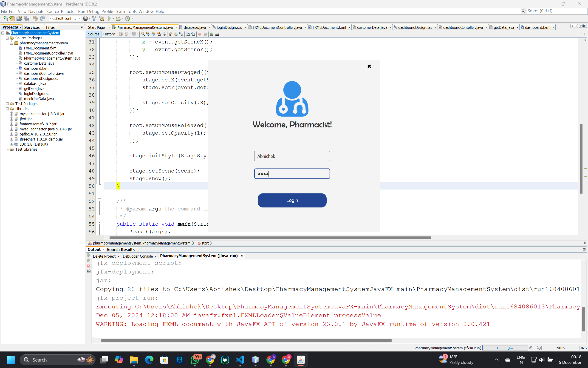The height and width of the screenshot is (368, 588).
Task: Open File Explorer from the Windows taskbar
Action: (x=134, y=360)
